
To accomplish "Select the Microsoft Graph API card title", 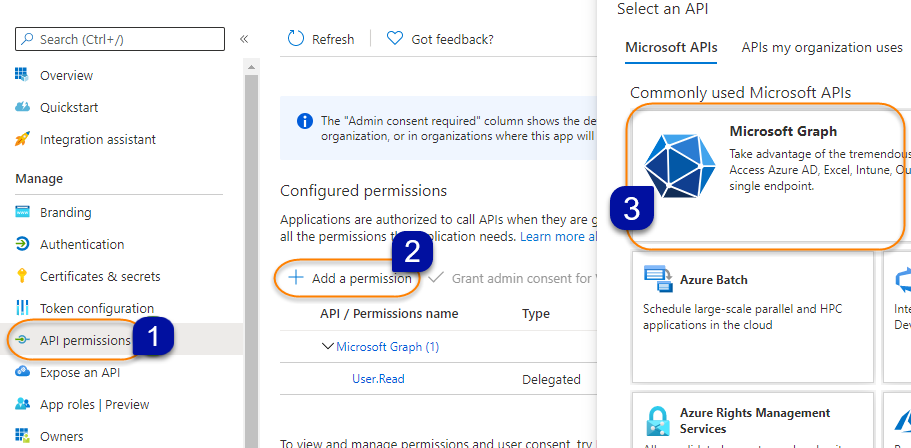I will pyautogui.click(x=783, y=131).
